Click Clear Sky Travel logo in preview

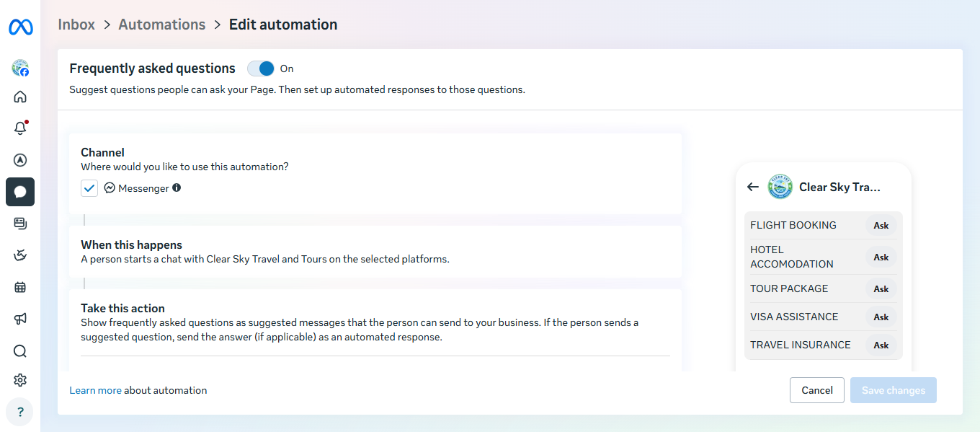(780, 187)
